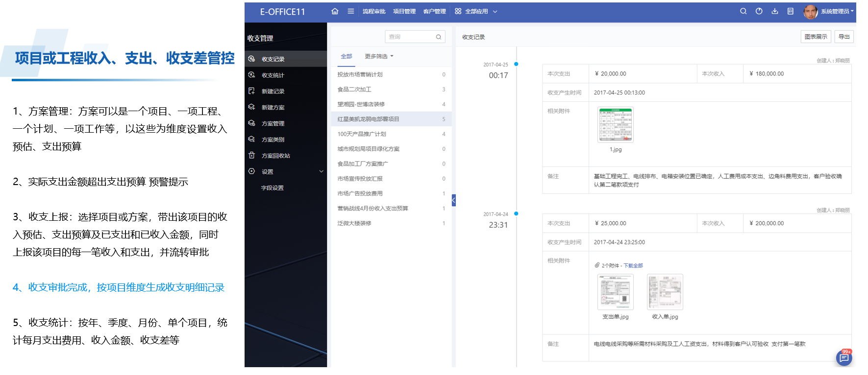Expand the 设置 sidebar chevron

click(x=322, y=171)
